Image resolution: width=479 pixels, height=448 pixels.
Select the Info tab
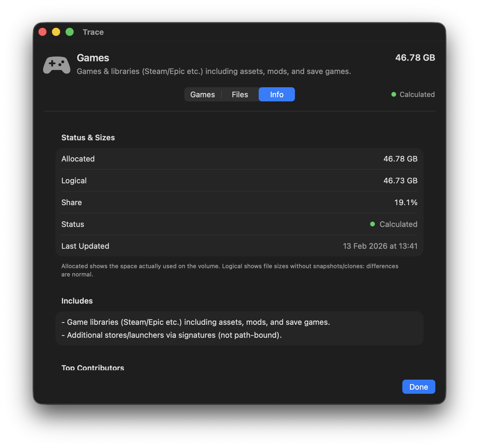277,94
